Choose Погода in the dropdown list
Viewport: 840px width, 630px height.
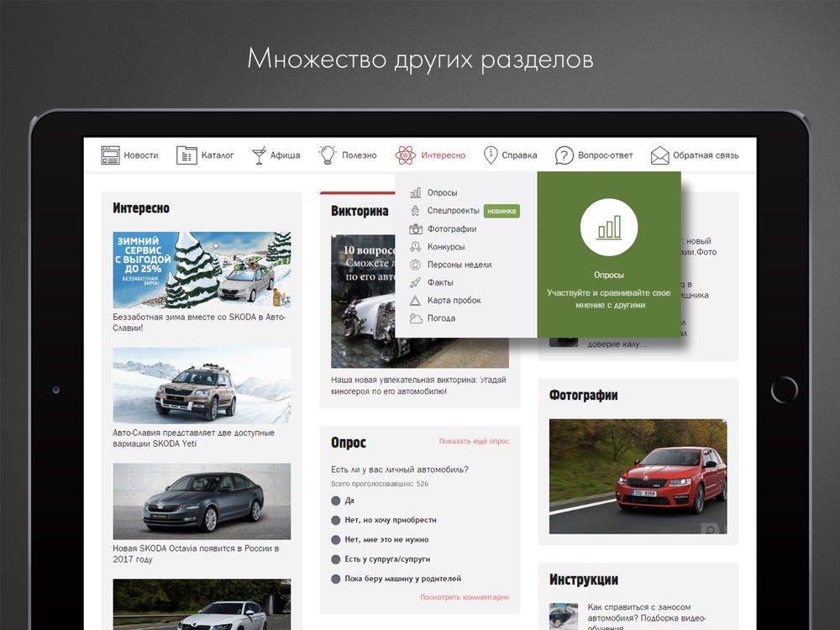pyautogui.click(x=442, y=318)
